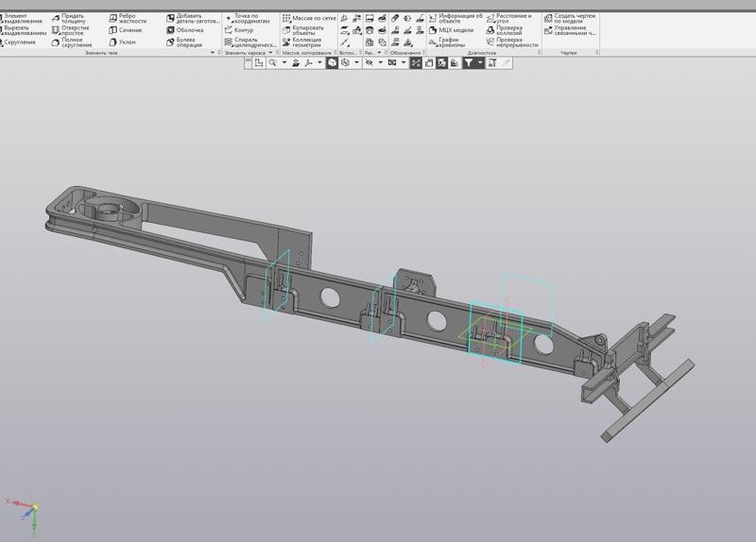Open the Сечение section command
Image resolution: width=756 pixels, height=542 pixels.
click(x=126, y=30)
